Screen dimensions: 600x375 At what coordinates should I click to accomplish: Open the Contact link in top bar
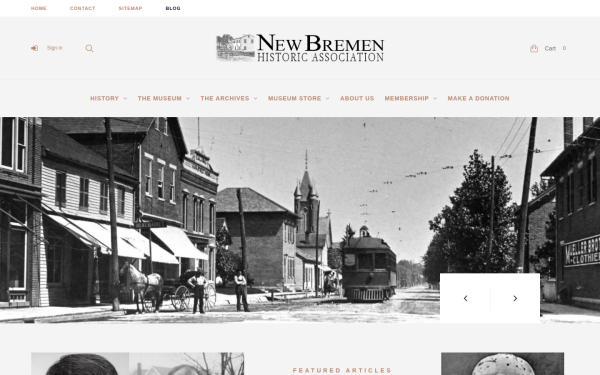tap(82, 8)
